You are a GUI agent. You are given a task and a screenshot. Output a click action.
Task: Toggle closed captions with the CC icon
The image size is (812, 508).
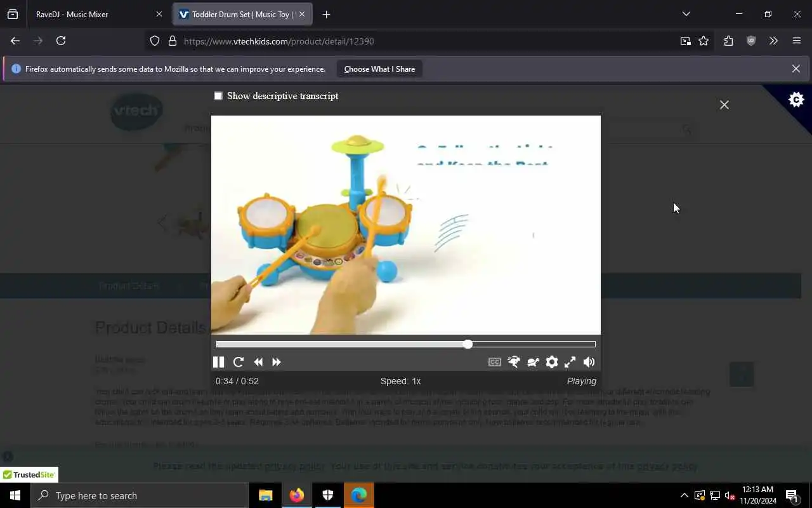click(495, 362)
